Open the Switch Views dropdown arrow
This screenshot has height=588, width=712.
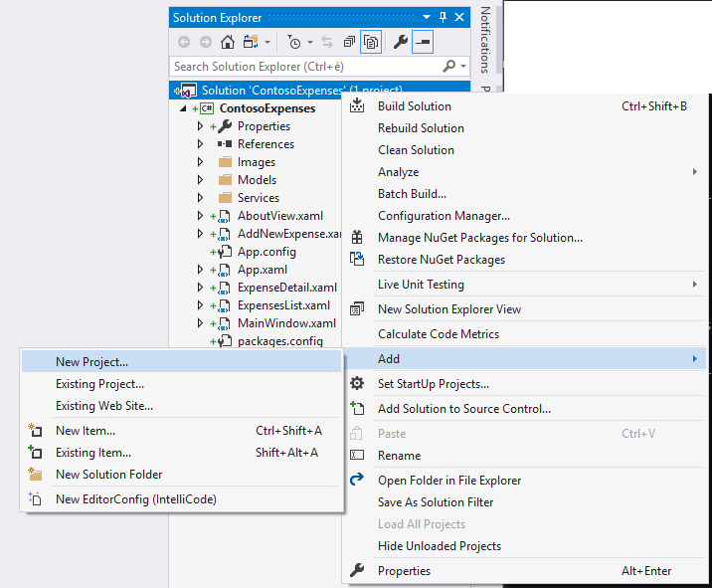pos(267,42)
